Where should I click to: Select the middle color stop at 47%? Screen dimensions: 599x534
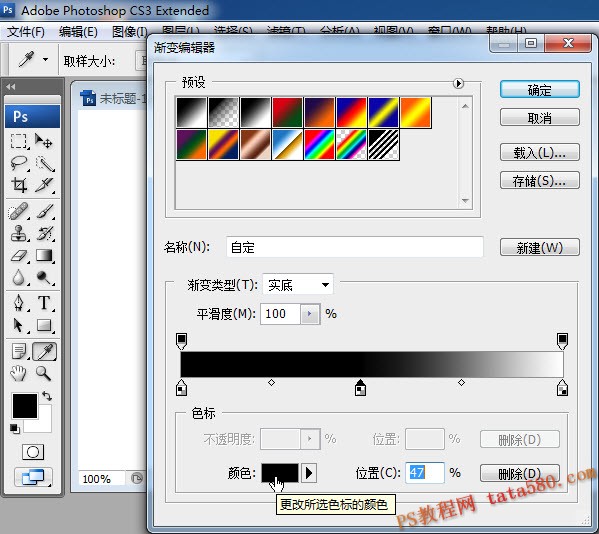coord(360,388)
